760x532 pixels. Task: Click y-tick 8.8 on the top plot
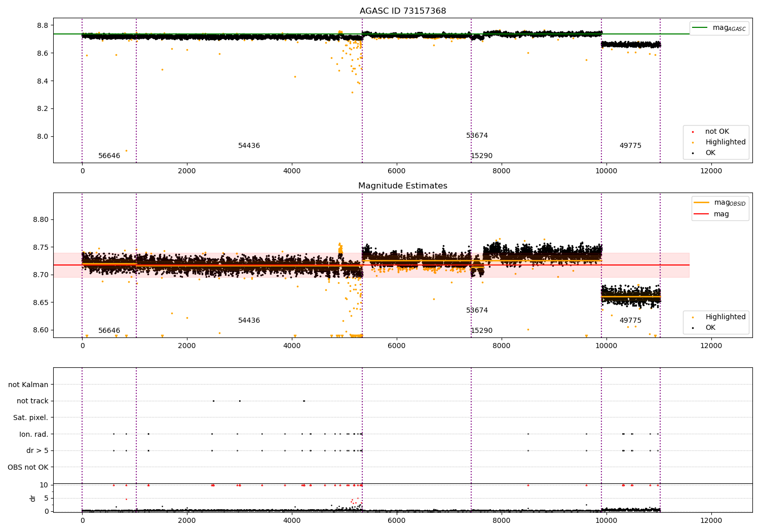(x=43, y=26)
